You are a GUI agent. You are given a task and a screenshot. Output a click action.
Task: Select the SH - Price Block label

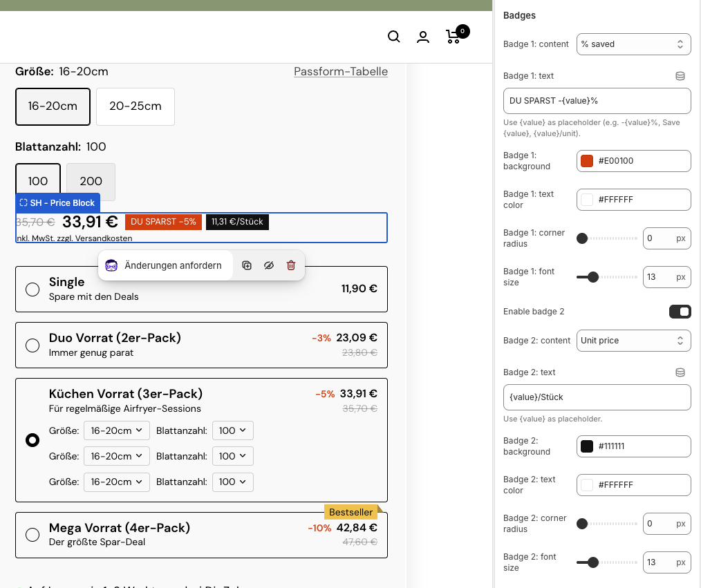[57, 203]
